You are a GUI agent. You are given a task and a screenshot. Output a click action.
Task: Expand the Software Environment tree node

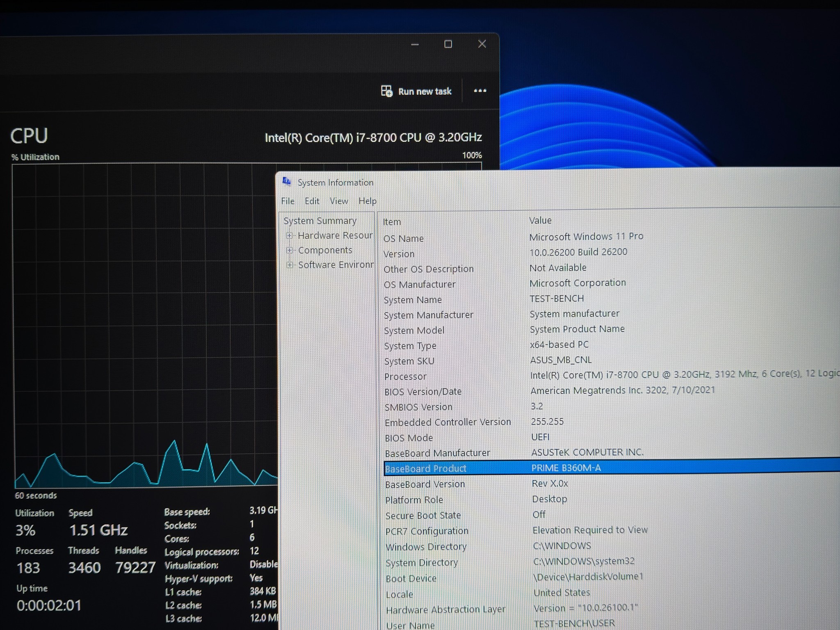pos(290,265)
